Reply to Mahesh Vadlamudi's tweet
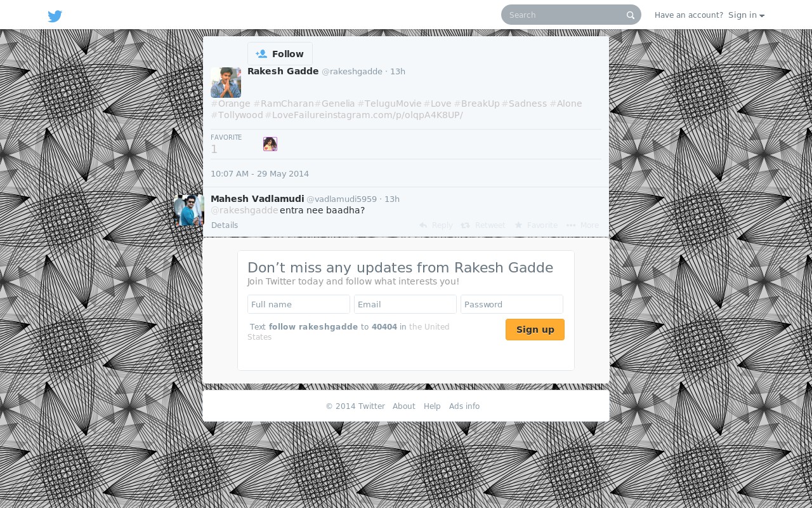This screenshot has height=508, width=812. click(x=436, y=225)
